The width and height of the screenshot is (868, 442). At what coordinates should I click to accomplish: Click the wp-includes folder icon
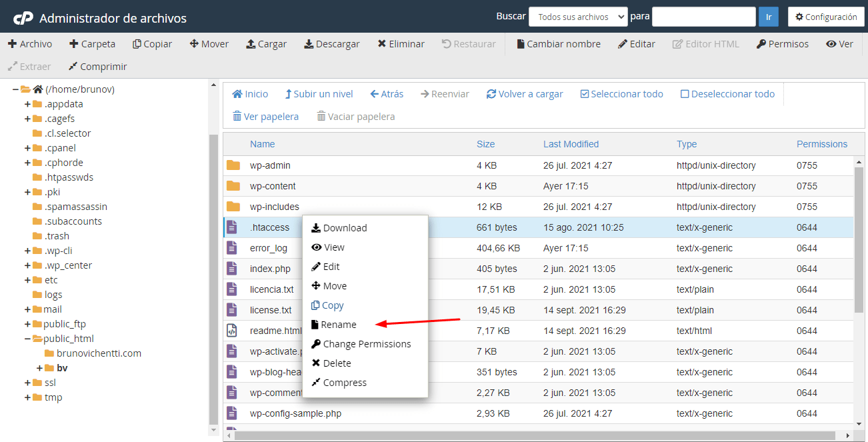coord(233,207)
